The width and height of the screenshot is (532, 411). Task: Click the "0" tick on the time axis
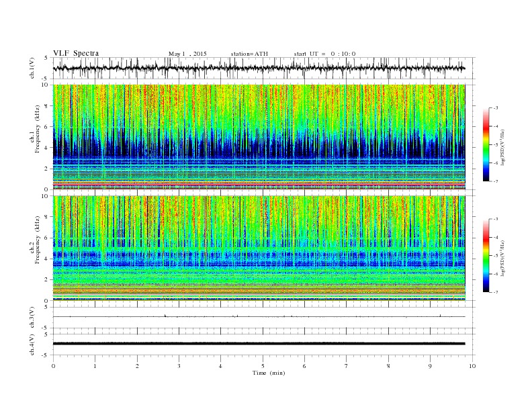click(53, 366)
